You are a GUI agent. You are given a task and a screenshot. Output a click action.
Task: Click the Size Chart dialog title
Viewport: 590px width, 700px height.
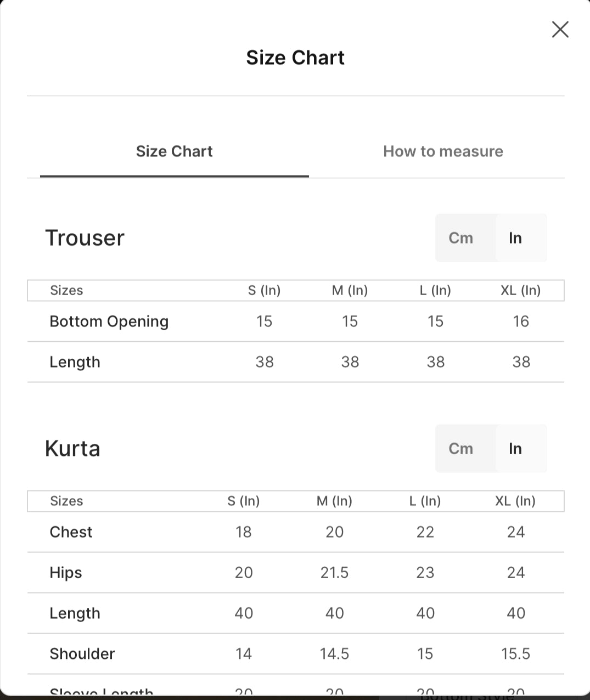click(295, 58)
